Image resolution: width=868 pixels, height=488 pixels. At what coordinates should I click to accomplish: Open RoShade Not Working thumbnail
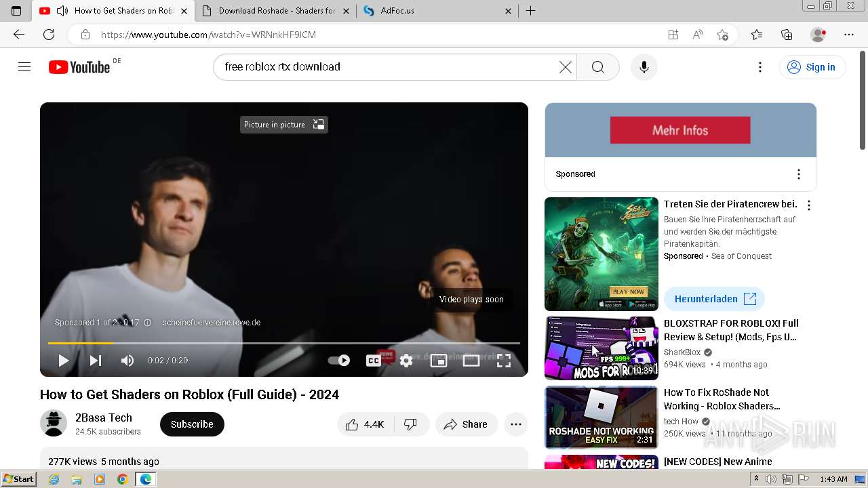coord(601,418)
